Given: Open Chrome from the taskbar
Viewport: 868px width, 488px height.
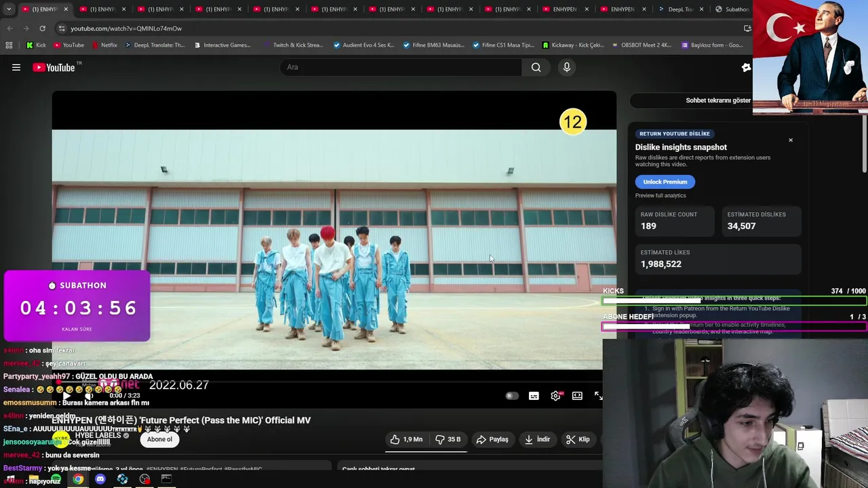Looking at the screenshot, I should [78, 479].
